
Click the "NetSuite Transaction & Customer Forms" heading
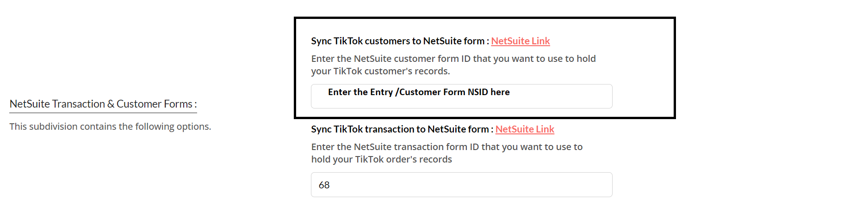pyautogui.click(x=103, y=104)
